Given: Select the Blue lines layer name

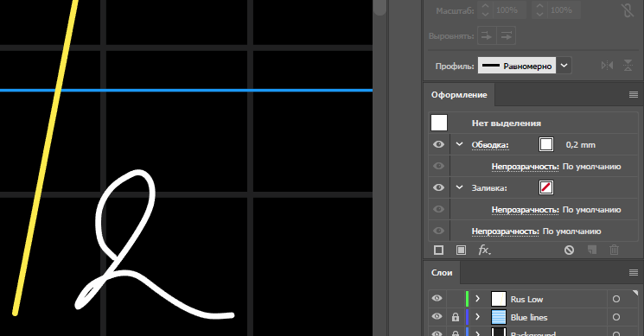Looking at the screenshot, I should [x=528, y=318].
